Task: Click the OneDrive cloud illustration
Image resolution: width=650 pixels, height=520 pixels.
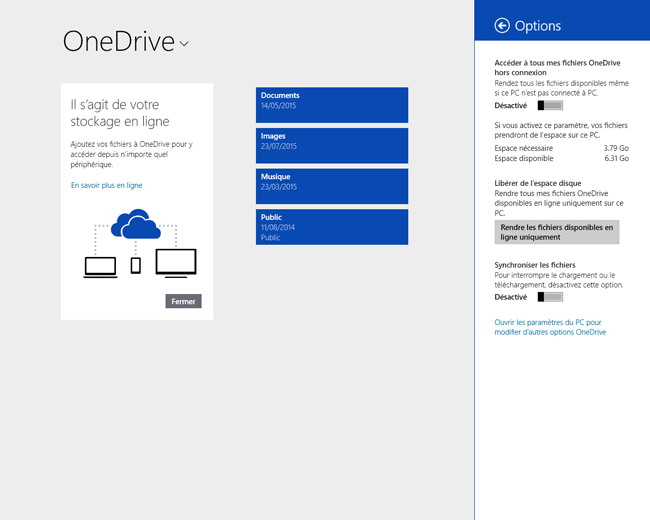Action: click(136, 224)
